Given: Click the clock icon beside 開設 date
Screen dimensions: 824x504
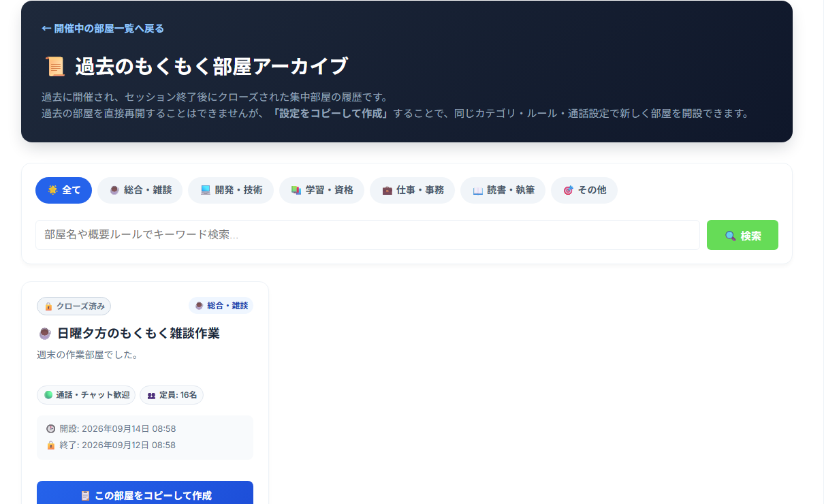Looking at the screenshot, I should tap(50, 429).
